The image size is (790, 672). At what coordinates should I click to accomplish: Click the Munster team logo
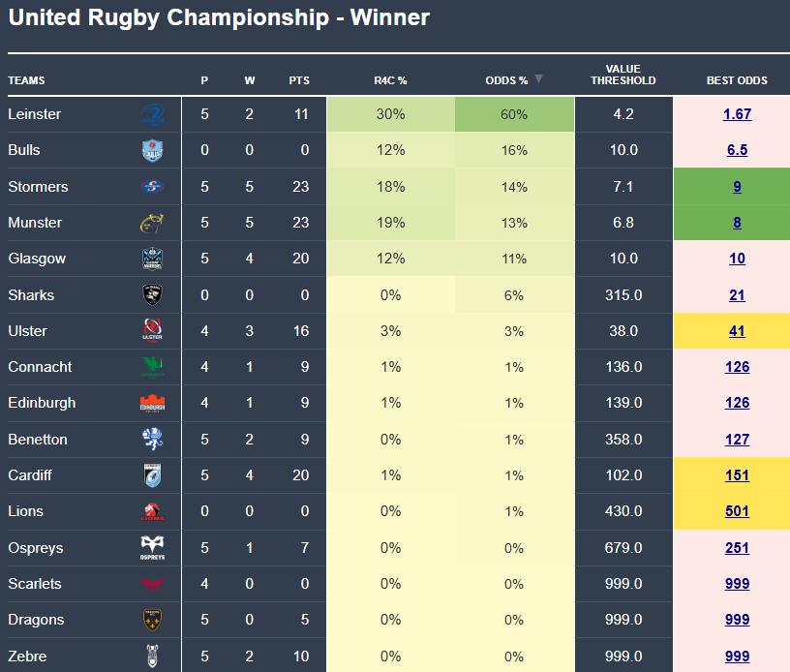152,223
